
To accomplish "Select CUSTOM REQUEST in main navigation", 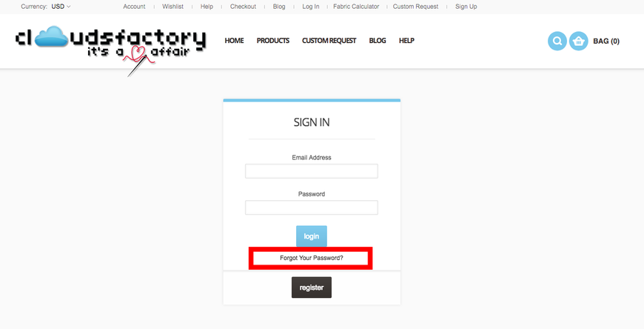I will point(329,41).
